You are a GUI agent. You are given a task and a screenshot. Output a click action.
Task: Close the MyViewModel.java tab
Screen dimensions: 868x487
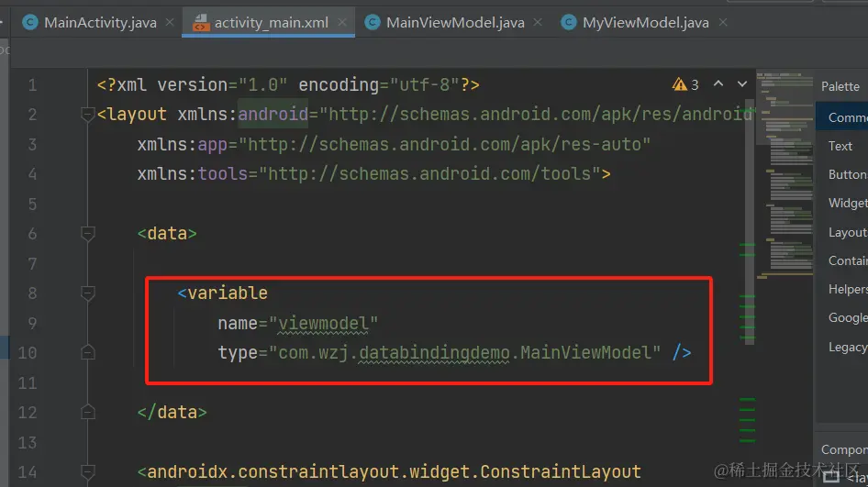pyautogui.click(x=723, y=22)
